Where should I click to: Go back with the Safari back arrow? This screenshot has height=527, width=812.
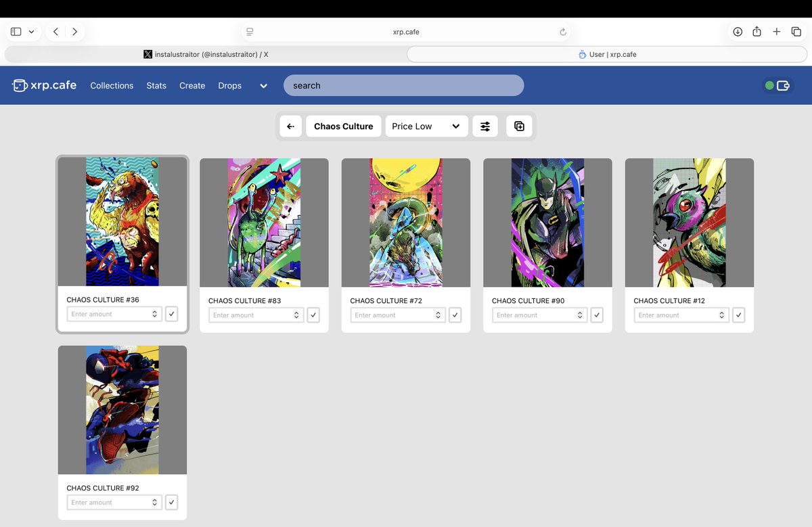55,32
